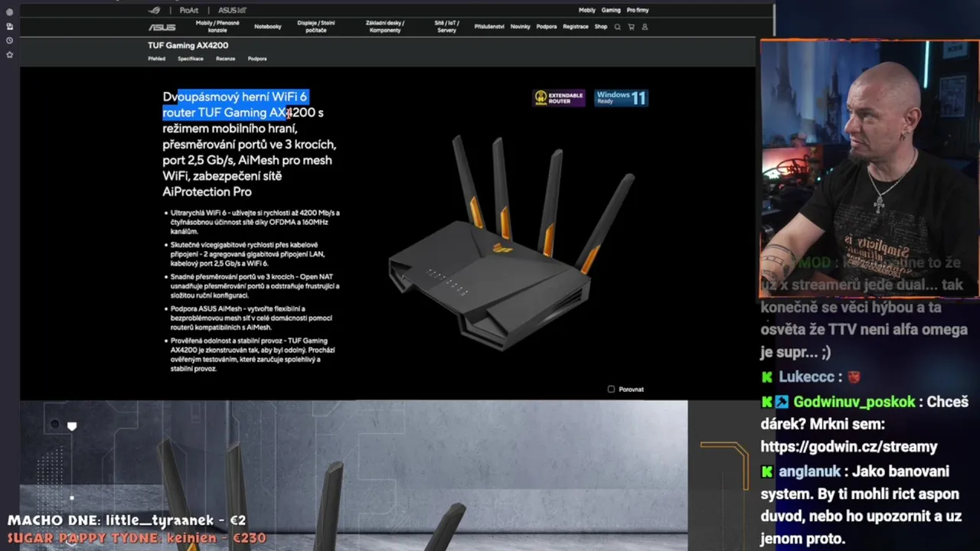Open the Mobily / Přenosné konzole menu
This screenshot has height=551, width=980.
click(x=217, y=27)
